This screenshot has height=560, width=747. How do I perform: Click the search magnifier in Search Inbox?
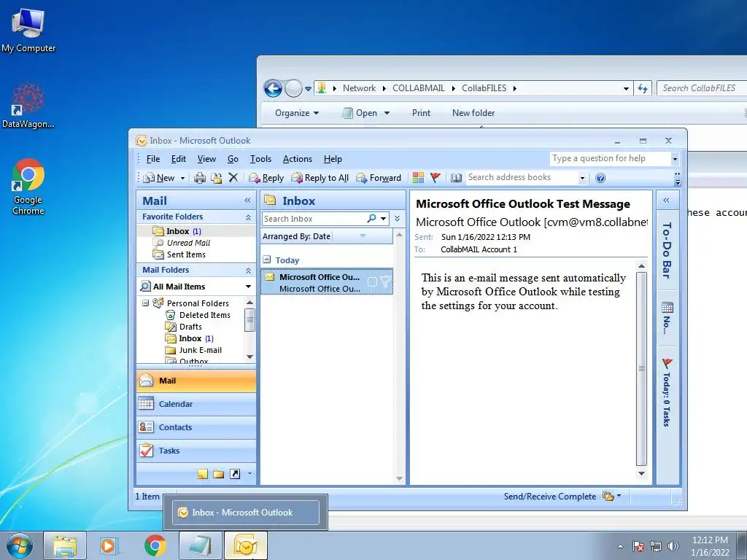tap(371, 218)
